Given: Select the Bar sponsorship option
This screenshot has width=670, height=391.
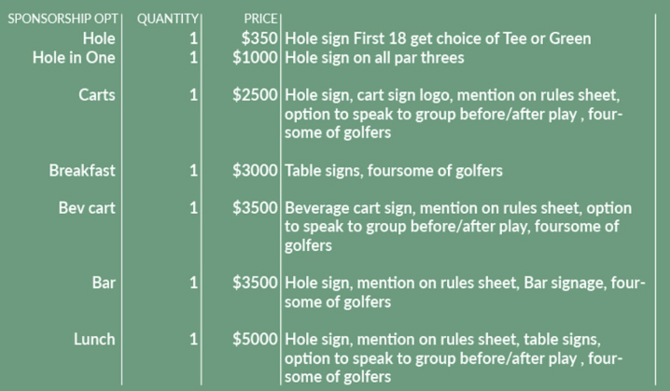Looking at the screenshot, I should pyautogui.click(x=103, y=283).
